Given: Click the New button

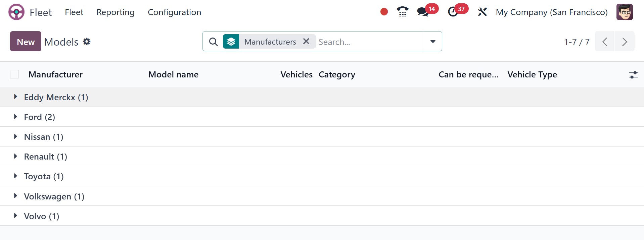Looking at the screenshot, I should tap(26, 42).
